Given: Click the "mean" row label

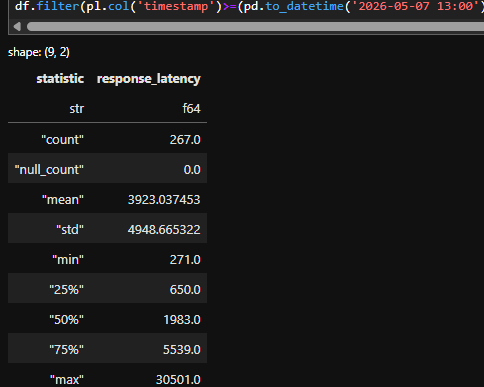Looking at the screenshot, I should pyautogui.click(x=63, y=200).
